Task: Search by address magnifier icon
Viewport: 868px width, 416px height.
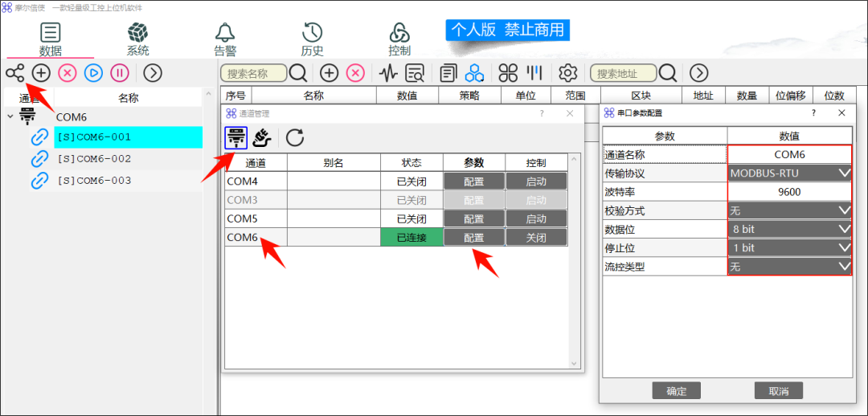Action: 668,73
